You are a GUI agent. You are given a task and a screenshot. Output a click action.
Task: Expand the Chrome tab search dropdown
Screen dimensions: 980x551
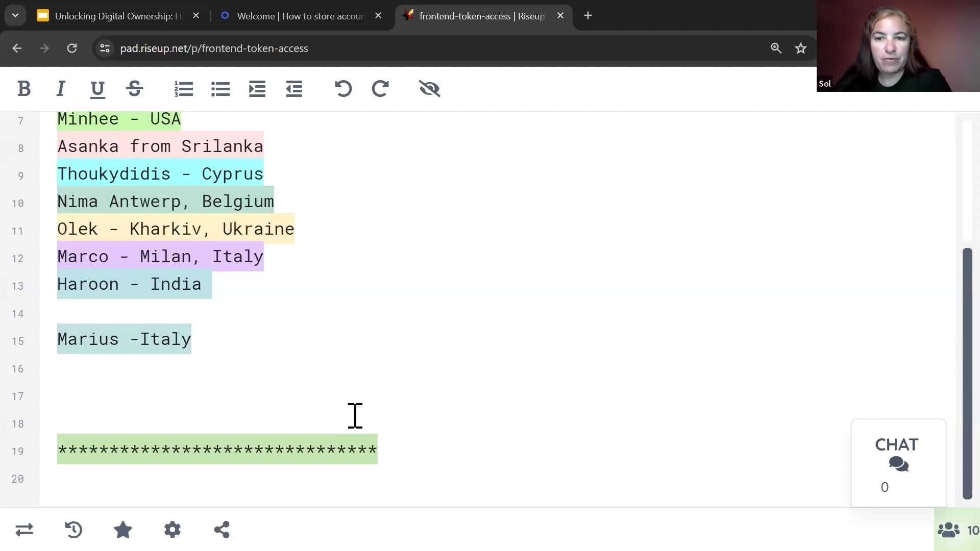[x=15, y=16]
